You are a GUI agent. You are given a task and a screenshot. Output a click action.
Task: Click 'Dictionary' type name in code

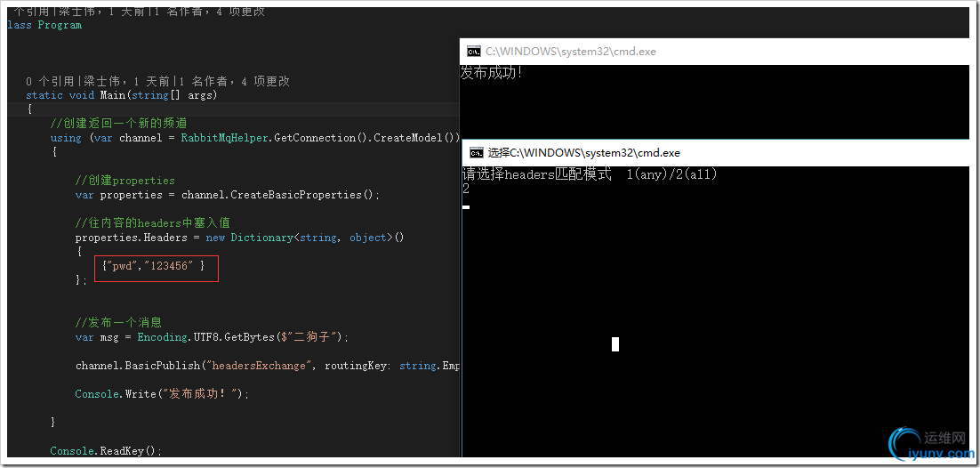[x=261, y=238]
